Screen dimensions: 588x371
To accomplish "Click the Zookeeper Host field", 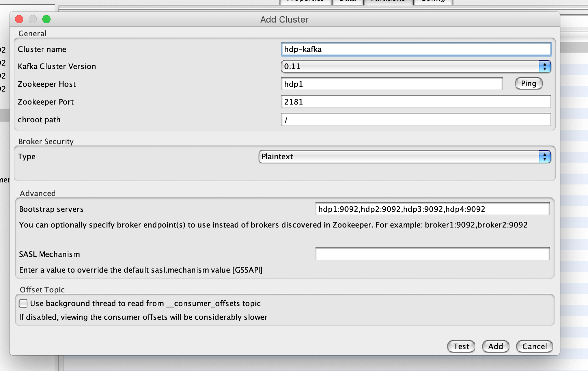I will coord(392,84).
